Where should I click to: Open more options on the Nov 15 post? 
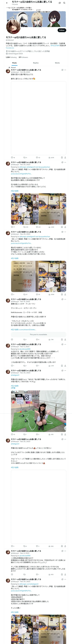[x=65, y=299]
